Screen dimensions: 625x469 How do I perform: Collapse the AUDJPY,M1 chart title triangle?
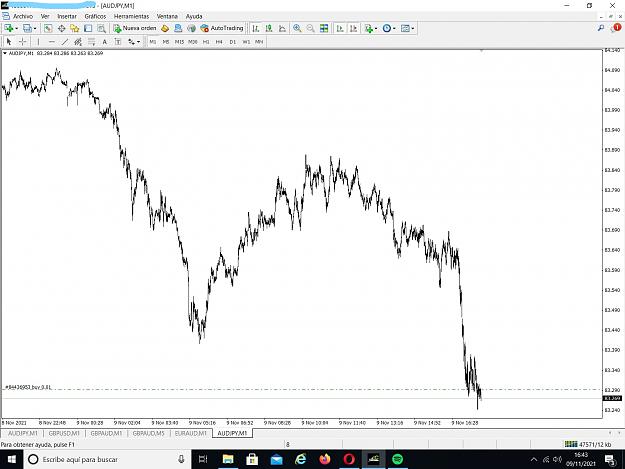click(5, 53)
